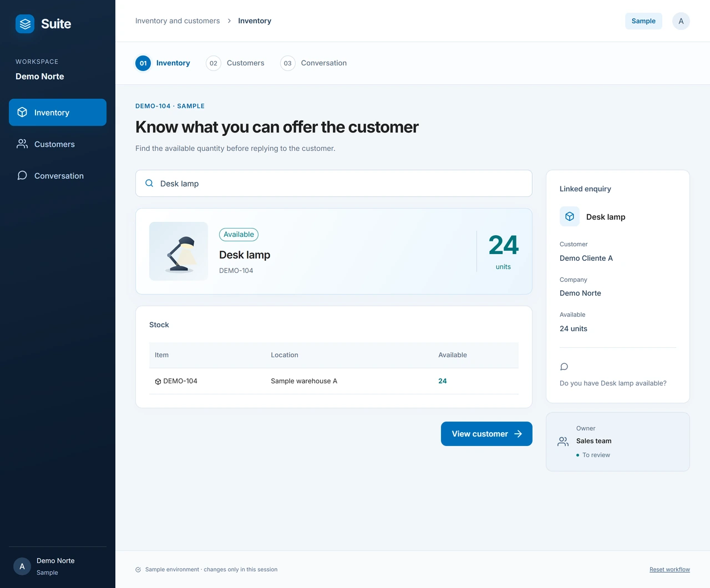710x588 pixels.
Task: Click the Inventory cube icon in sidebar
Action: [x=22, y=112]
